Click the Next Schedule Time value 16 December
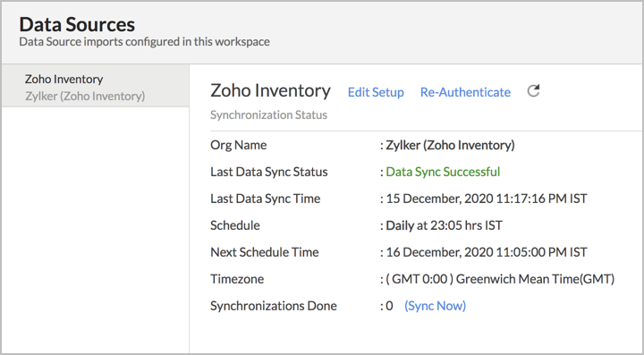 click(487, 252)
